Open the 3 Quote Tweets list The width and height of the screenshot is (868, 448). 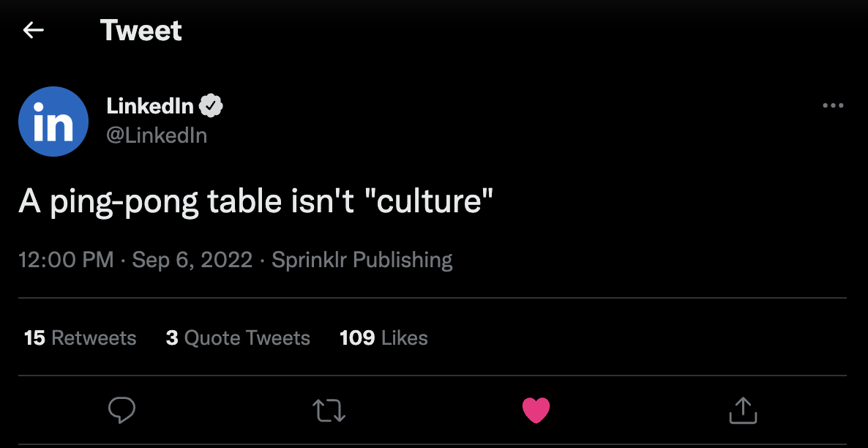[x=238, y=337]
